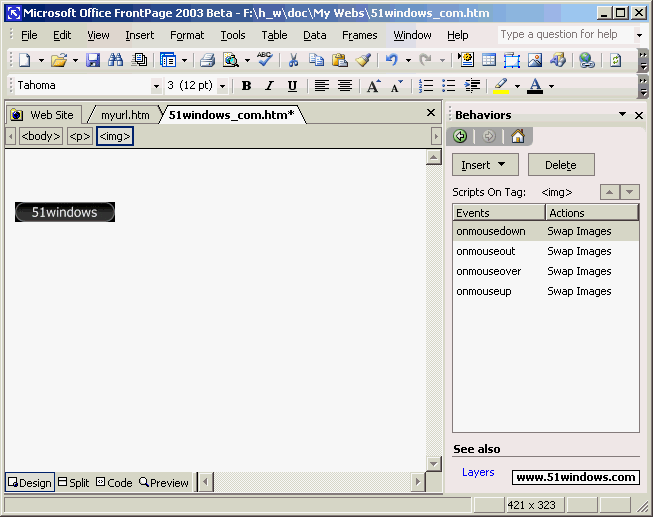Open the font size dropdown
Viewport: 653px width, 517px height.
222,86
